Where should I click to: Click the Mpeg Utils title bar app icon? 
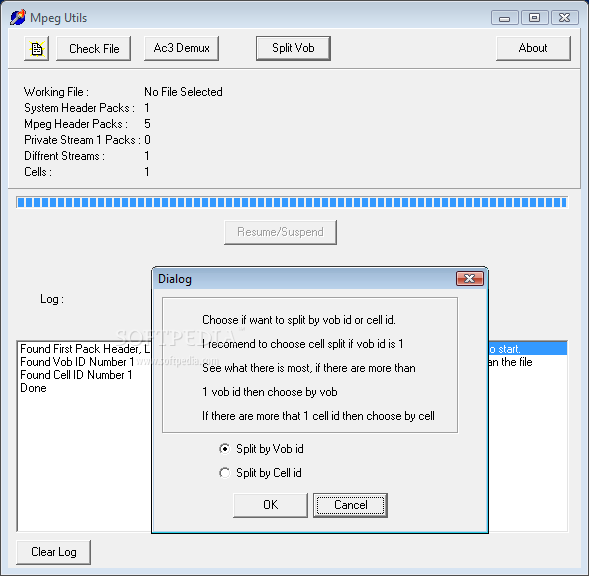coord(18,17)
